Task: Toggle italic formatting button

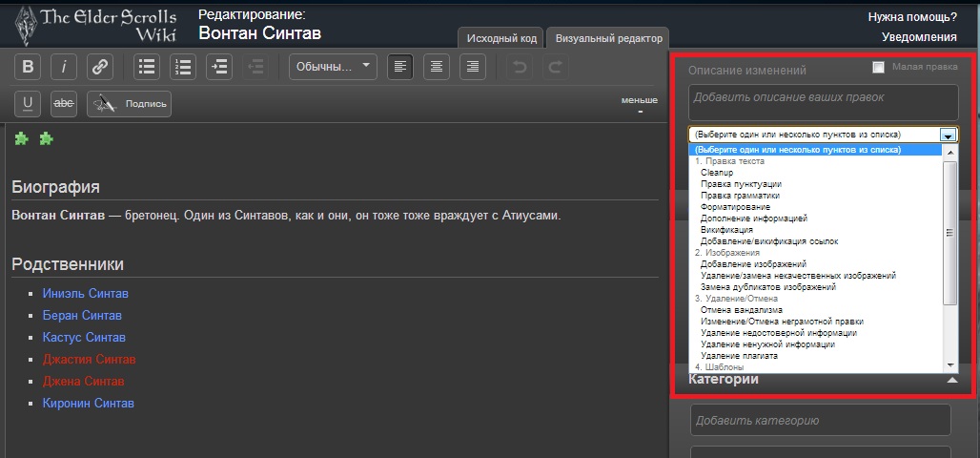Action: 64,67
